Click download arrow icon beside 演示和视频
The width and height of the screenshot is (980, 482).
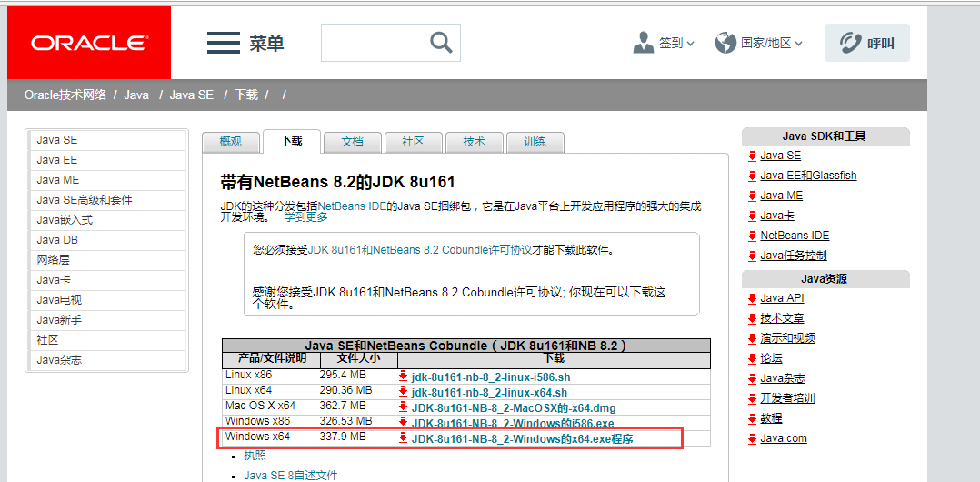point(752,338)
